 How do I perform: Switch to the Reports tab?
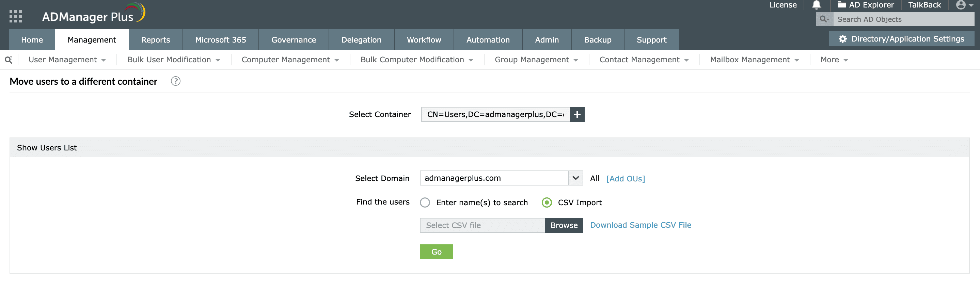pyautogui.click(x=156, y=40)
